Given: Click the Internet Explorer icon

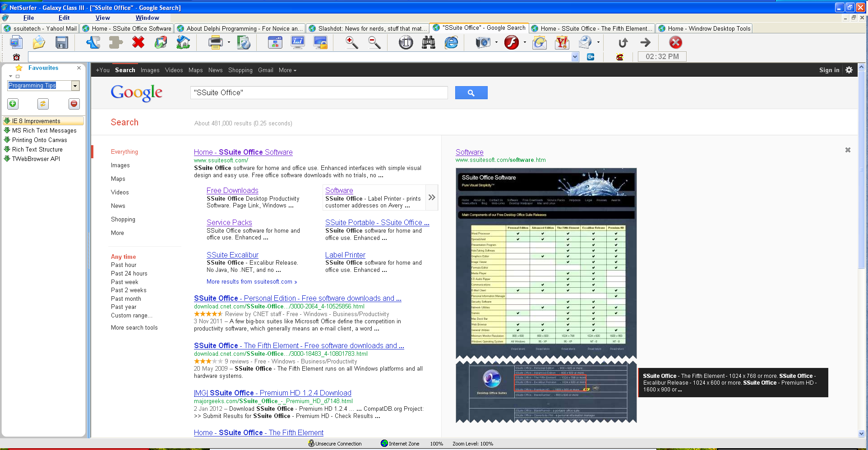Looking at the screenshot, I should tap(451, 43).
